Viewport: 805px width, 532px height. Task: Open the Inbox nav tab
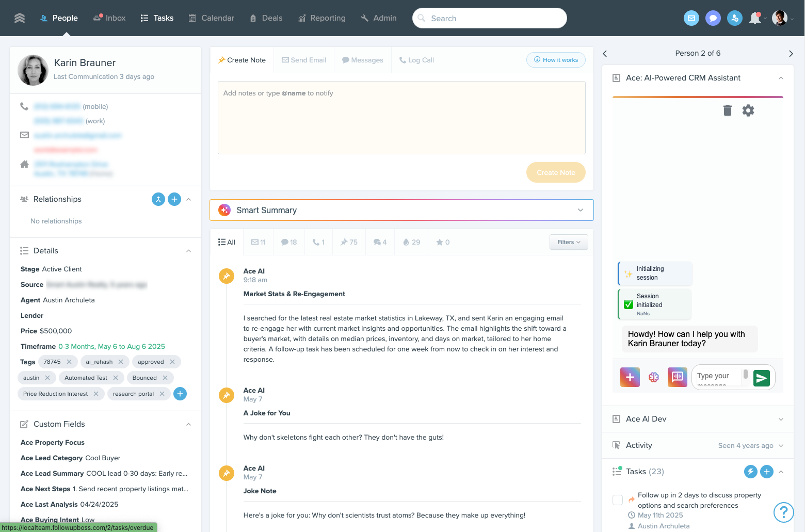pos(109,18)
